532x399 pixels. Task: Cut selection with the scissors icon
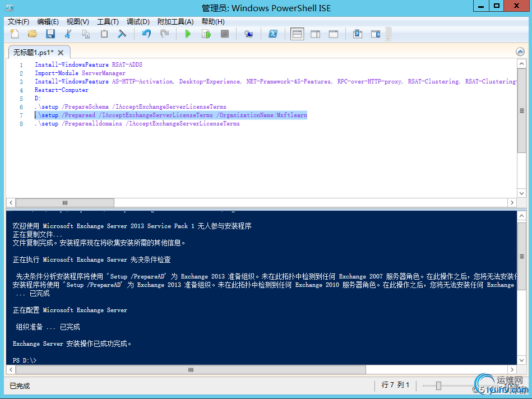68,34
